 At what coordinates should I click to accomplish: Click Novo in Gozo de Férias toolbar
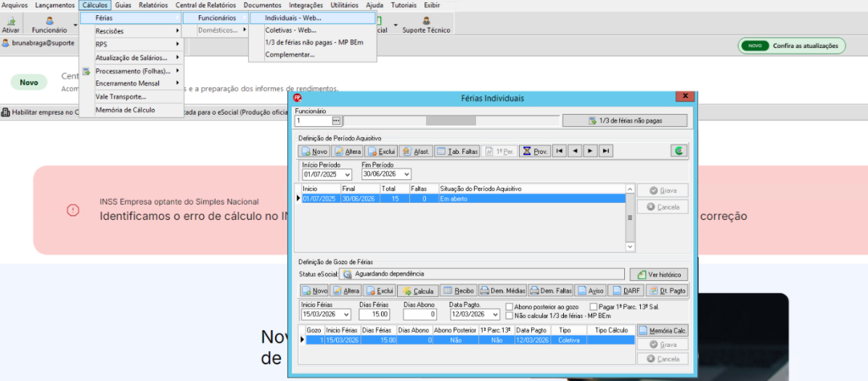click(314, 291)
